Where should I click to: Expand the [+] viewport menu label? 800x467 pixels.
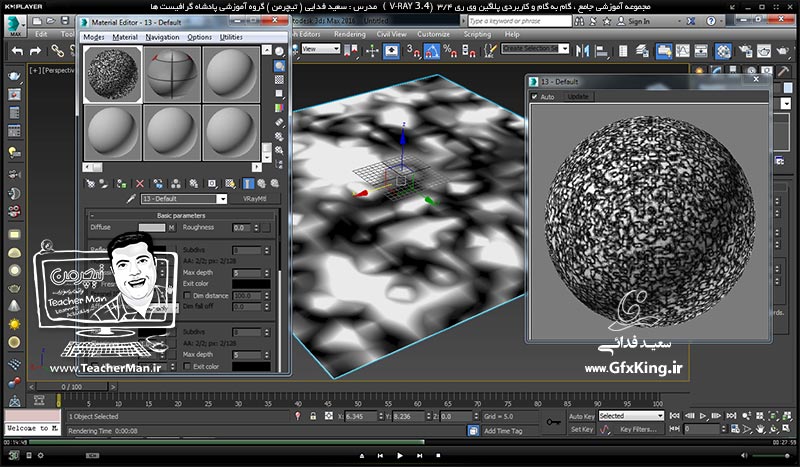point(35,70)
